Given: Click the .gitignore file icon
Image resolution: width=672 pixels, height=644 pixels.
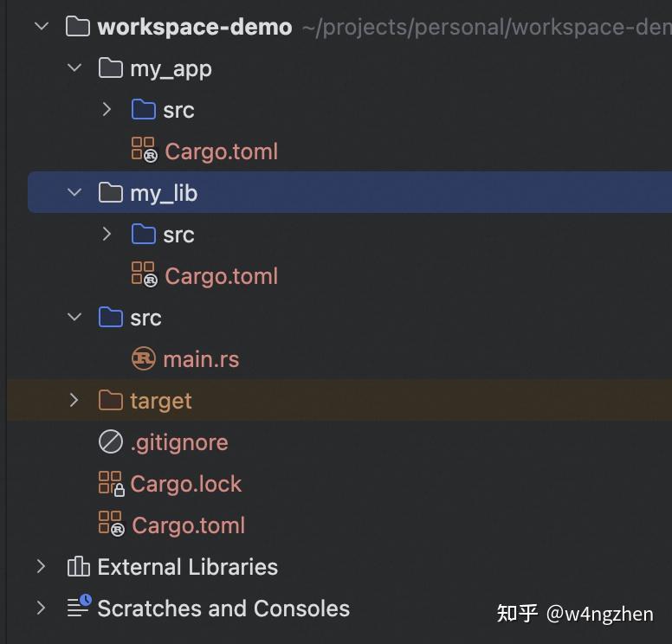Looking at the screenshot, I should tap(111, 442).
